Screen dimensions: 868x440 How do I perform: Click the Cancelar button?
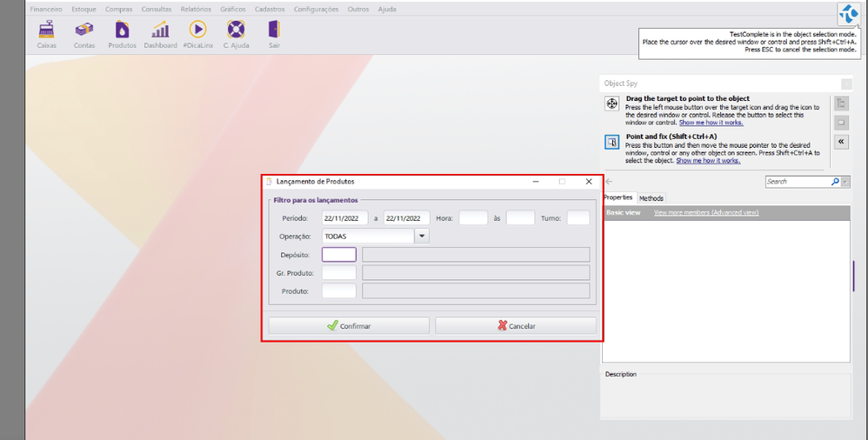point(516,326)
